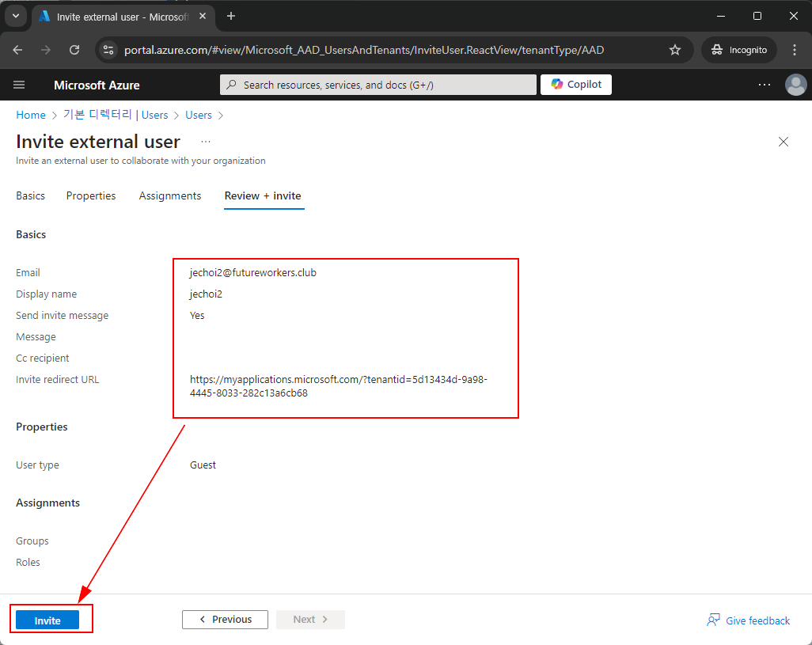The image size is (812, 645).
Task: Click the Cc recipient label
Action: [x=43, y=359]
